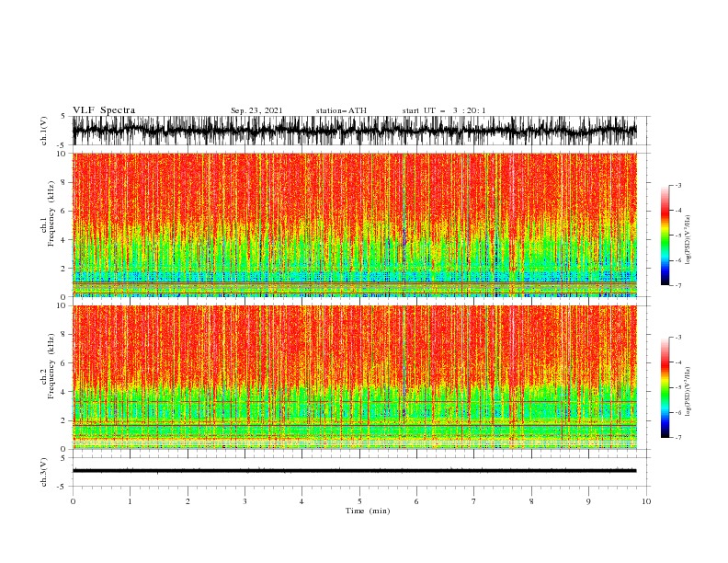Click the '5' tick on the time axis
Image resolution: width=728 pixels, height=563 pixels.
pos(359,501)
